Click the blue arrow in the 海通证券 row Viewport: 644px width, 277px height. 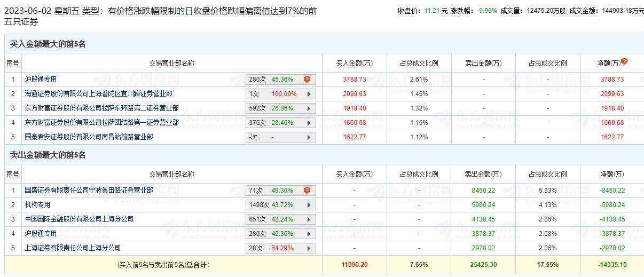pos(309,94)
